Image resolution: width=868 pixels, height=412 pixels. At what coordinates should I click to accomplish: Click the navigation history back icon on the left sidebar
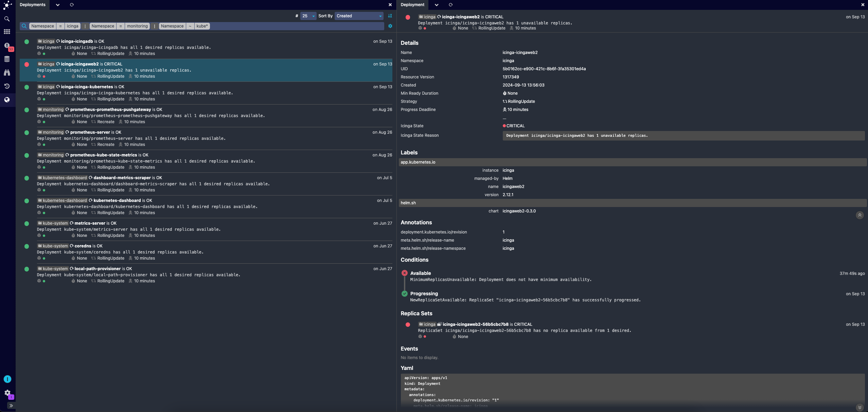7,86
